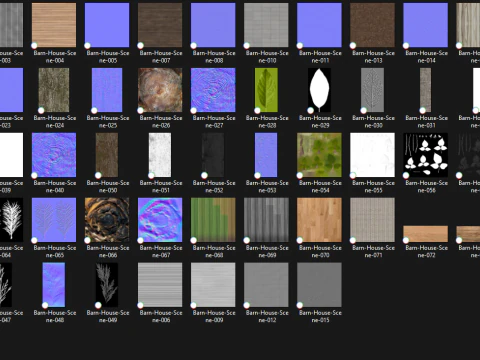The height and width of the screenshot is (360, 480).
Task: Select the dark black texture Barn-House-Scene-052
Action: [213, 155]
